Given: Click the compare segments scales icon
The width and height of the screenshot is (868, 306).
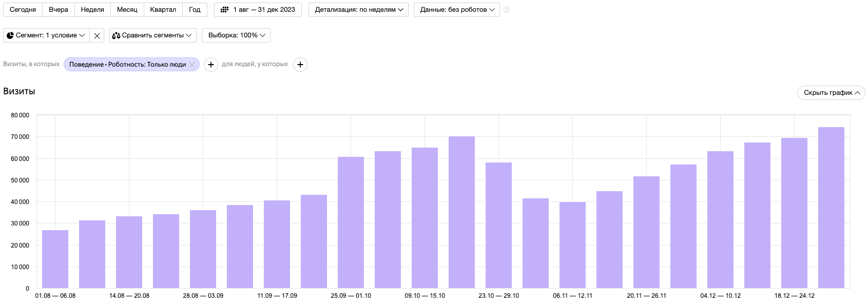Looking at the screenshot, I should 116,35.
